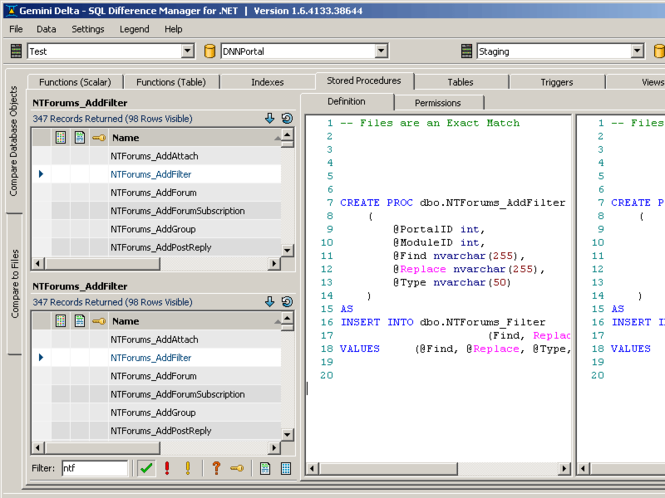Viewport: 665px width, 498px height.
Task: Click the document icon in filter toolbar
Action: click(x=265, y=468)
